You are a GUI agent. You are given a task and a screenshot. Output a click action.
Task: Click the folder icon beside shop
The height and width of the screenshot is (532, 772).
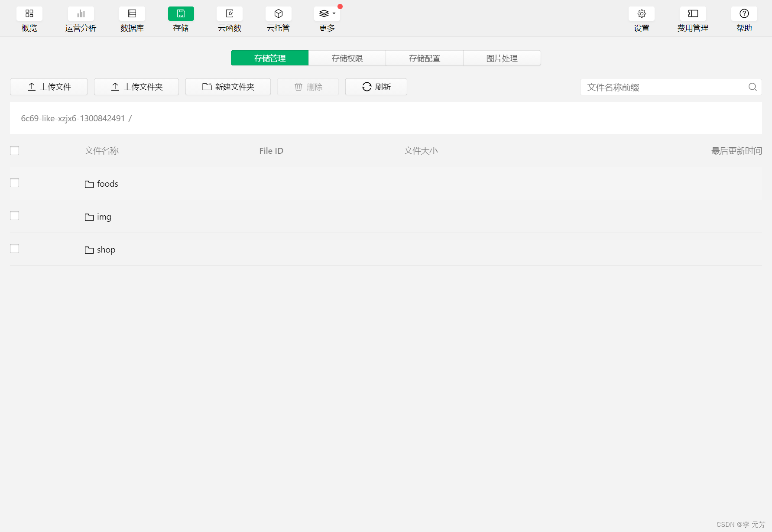[x=89, y=250]
